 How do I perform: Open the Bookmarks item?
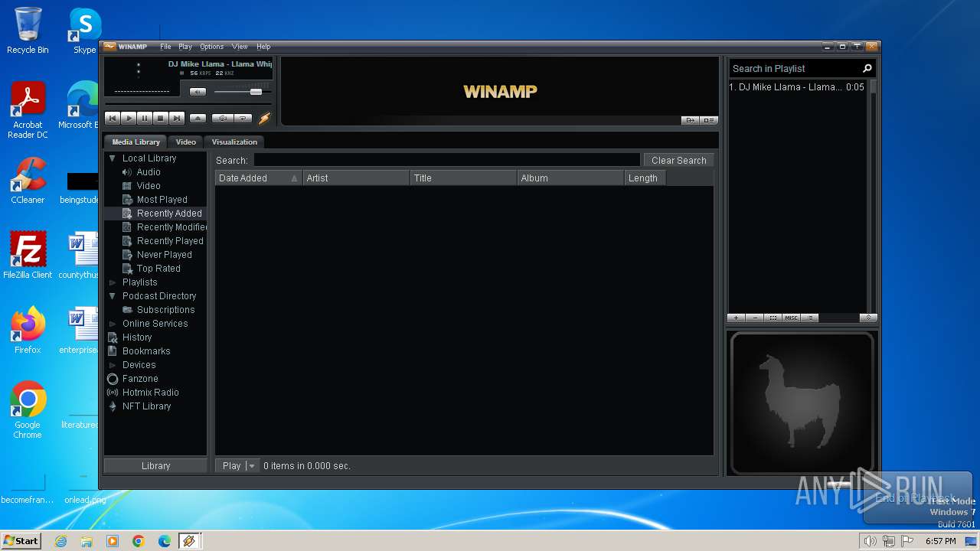pyautogui.click(x=146, y=351)
